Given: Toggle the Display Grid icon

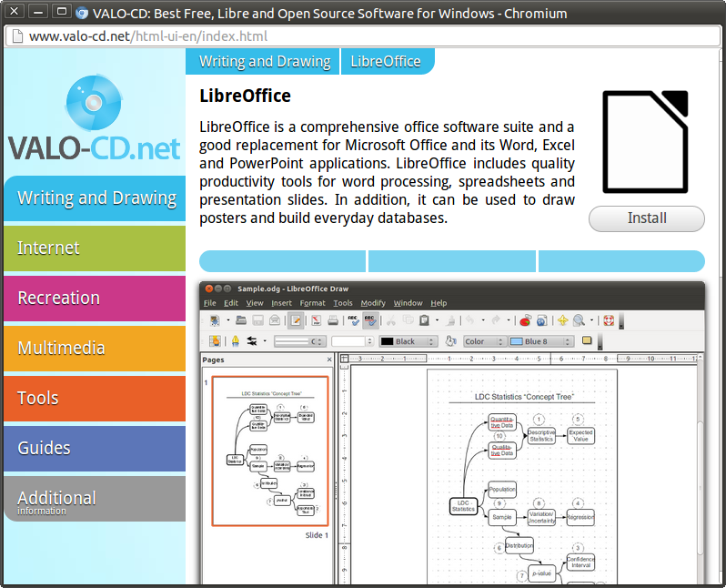Looking at the screenshot, I should [x=215, y=341].
